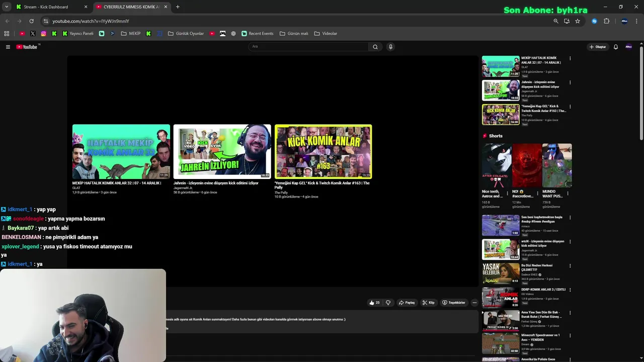Click the Teşekkürler button
This screenshot has width=644, height=362.
click(x=453, y=303)
